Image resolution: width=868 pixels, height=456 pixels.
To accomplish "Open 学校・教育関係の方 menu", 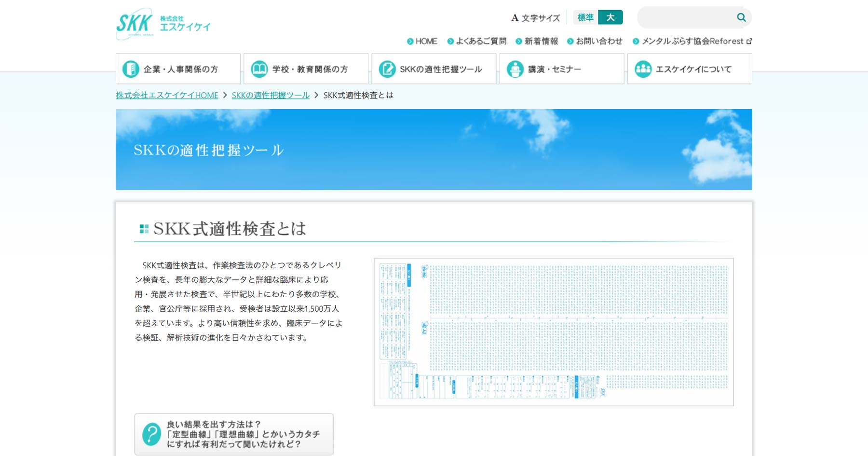I will 306,69.
